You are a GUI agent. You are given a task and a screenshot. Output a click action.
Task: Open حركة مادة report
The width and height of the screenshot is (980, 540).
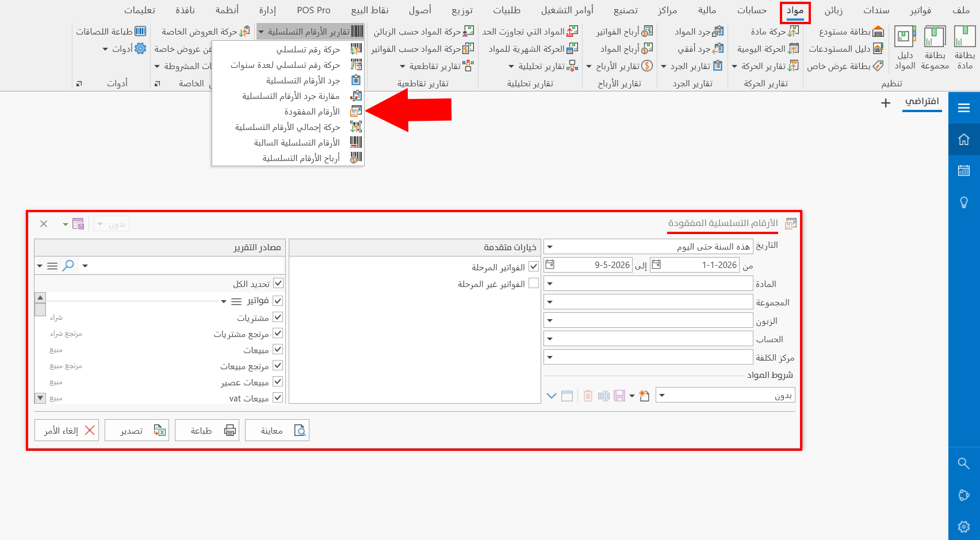(x=775, y=32)
